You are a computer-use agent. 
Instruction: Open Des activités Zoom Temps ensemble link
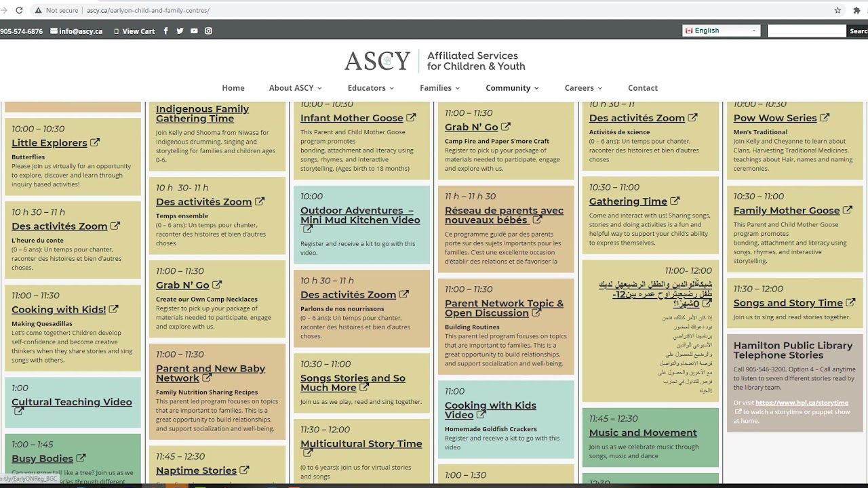point(203,202)
